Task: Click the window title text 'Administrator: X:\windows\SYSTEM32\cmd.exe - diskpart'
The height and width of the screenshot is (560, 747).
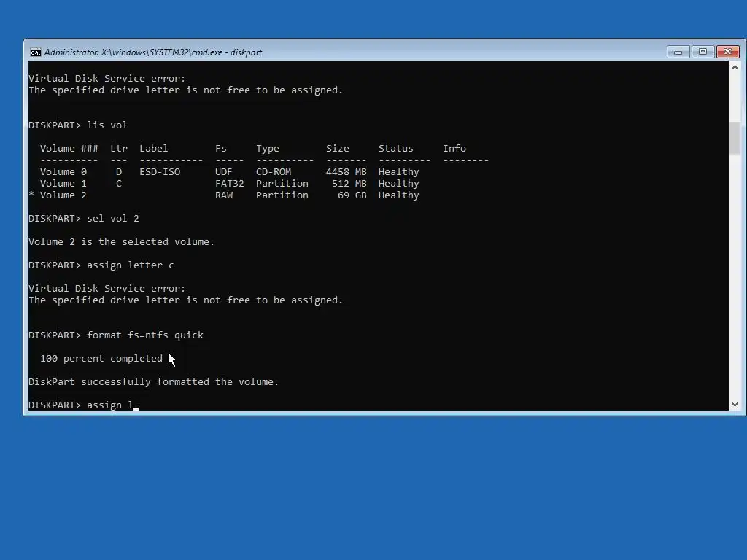Action: [x=153, y=52]
